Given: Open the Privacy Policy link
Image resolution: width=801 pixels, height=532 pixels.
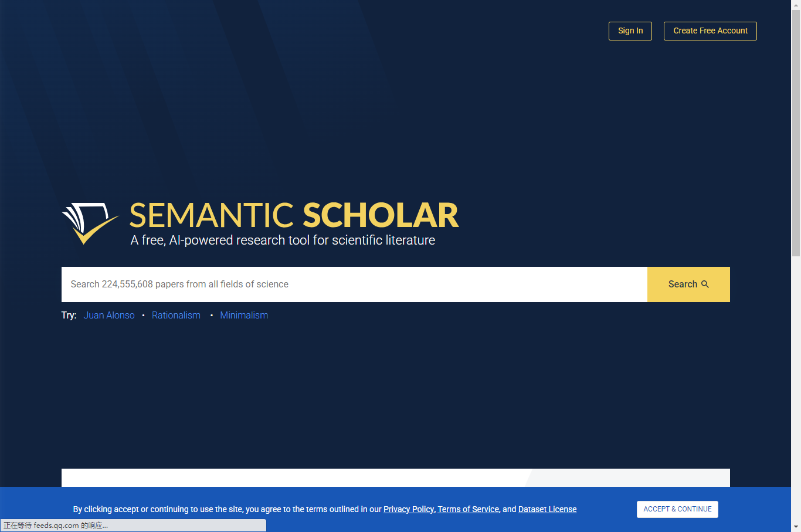Looking at the screenshot, I should pyautogui.click(x=409, y=509).
